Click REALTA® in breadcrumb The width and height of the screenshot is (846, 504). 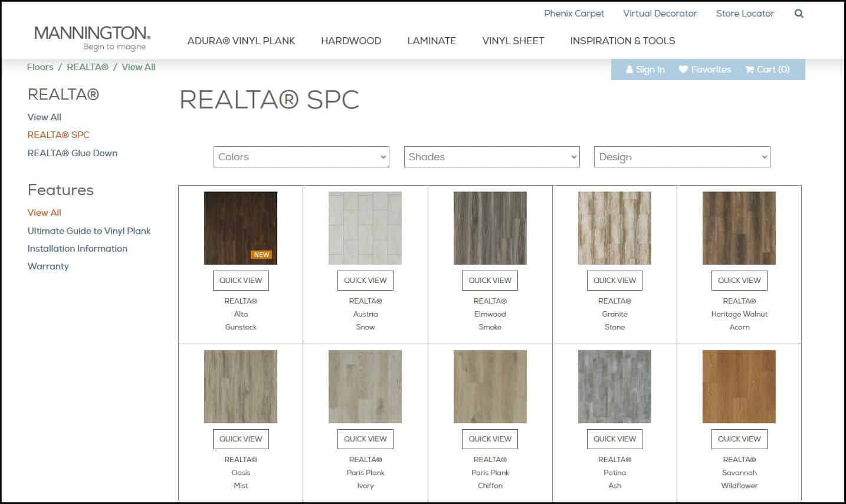(88, 67)
